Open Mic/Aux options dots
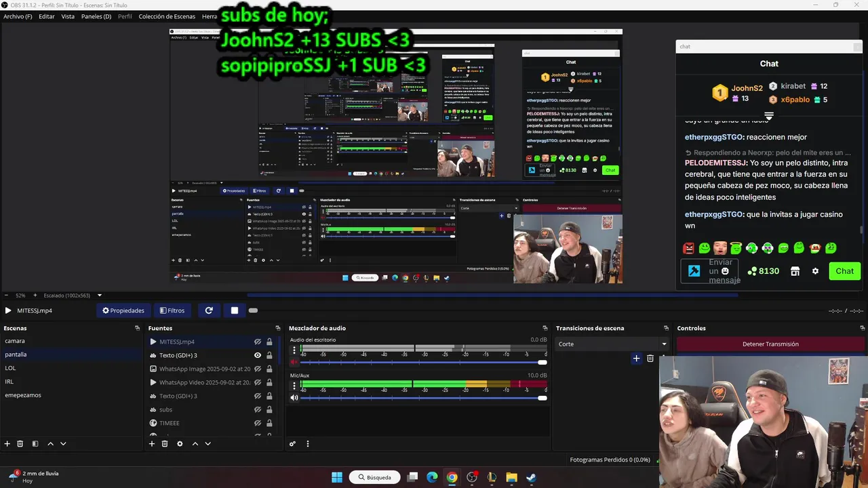Screen dimensions: 868x488 (x=294, y=386)
